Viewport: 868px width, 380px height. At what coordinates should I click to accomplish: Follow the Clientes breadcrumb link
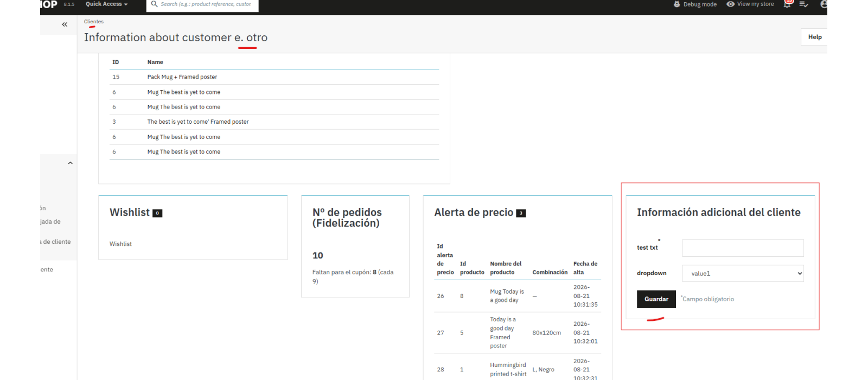coord(94,22)
